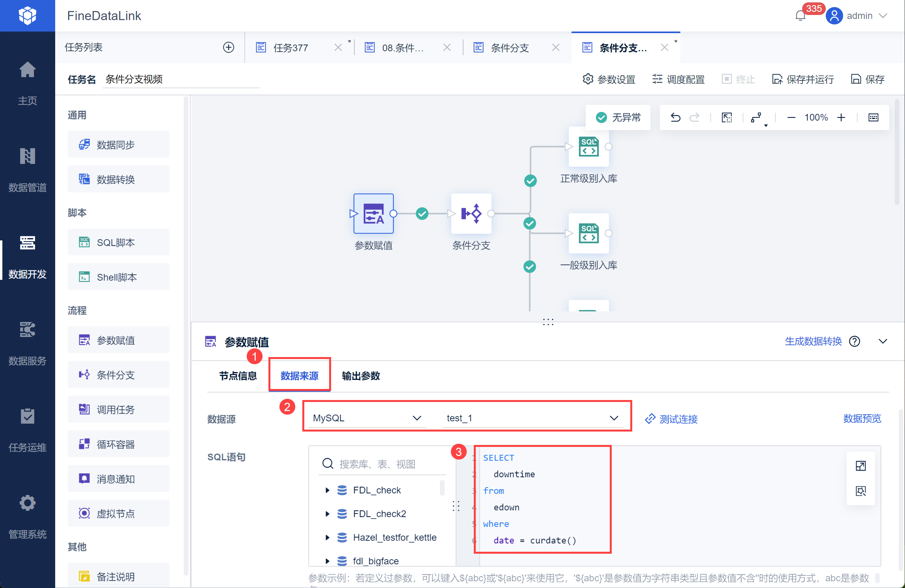This screenshot has width=905, height=588.
Task: Click the zoom out minus icon
Action: [791, 117]
